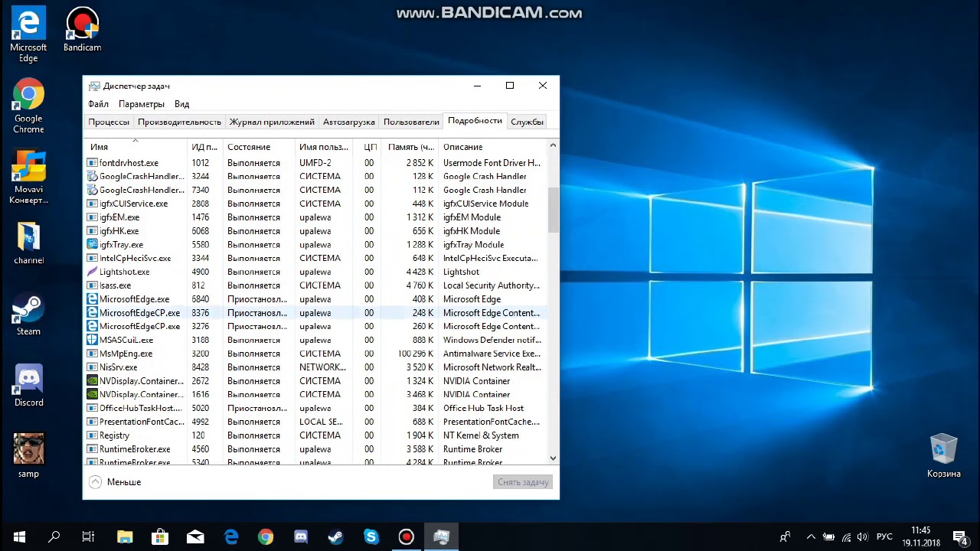Open Microsoft Store from the taskbar

pyautogui.click(x=159, y=537)
